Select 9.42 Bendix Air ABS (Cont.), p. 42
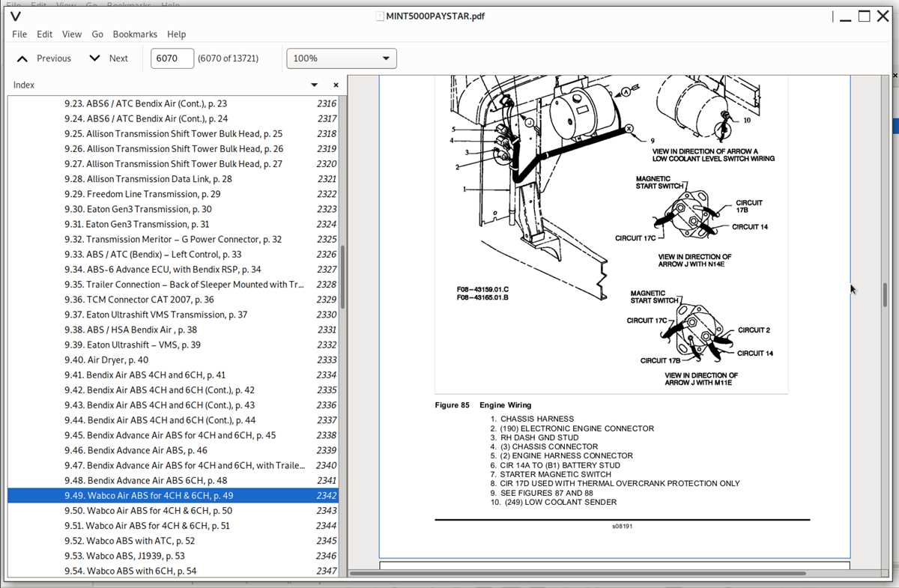This screenshot has height=588, width=899. point(173,390)
